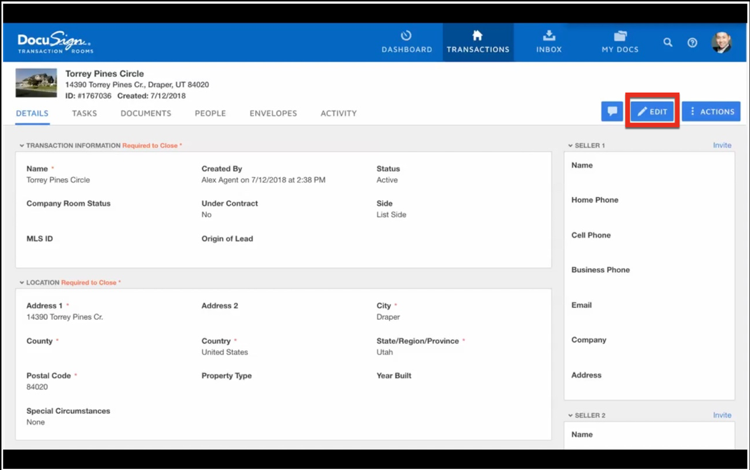Collapse the Seller 2 panel
Viewport: 750px width, 470px height.
[x=570, y=416]
